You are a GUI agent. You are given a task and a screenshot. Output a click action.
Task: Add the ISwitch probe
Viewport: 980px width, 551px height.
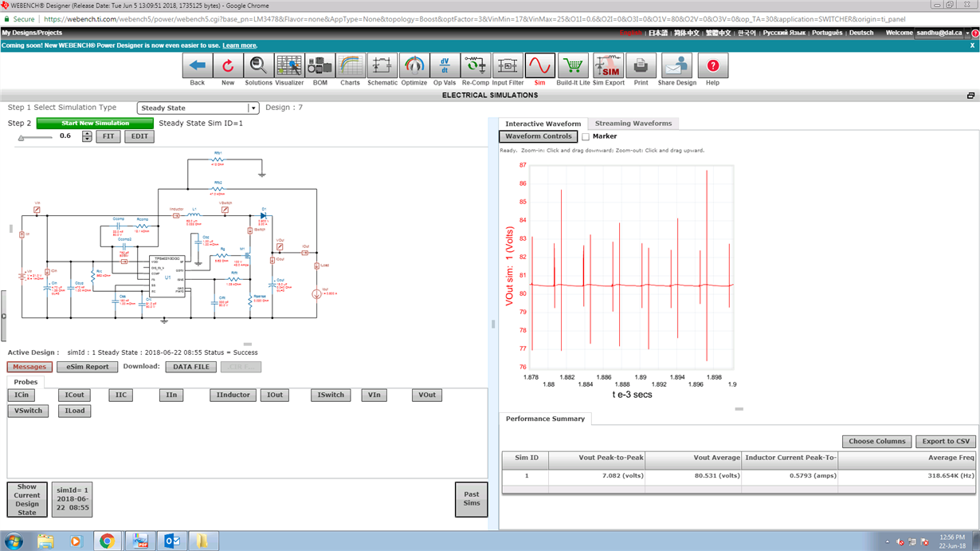tap(331, 395)
